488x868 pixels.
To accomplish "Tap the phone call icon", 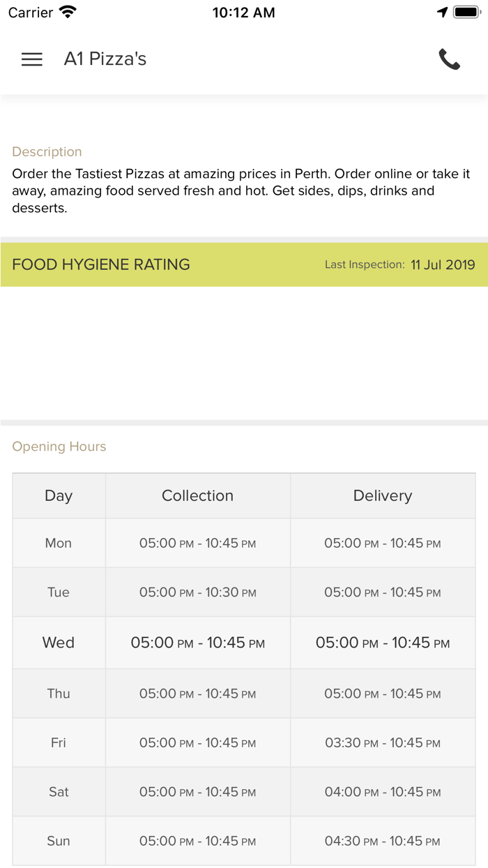I will click(450, 59).
